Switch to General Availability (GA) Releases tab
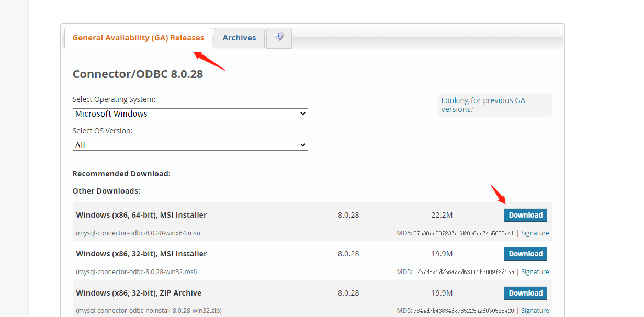The width and height of the screenshot is (644, 317). (138, 38)
